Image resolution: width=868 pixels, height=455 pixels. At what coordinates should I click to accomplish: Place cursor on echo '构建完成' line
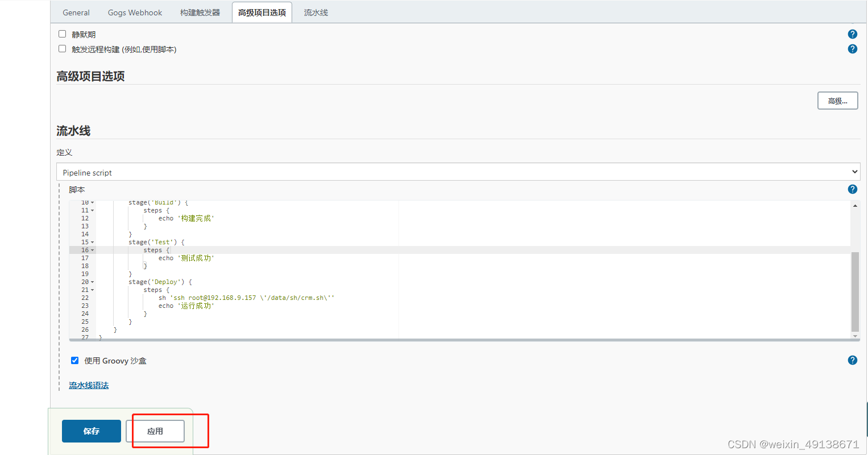point(186,219)
